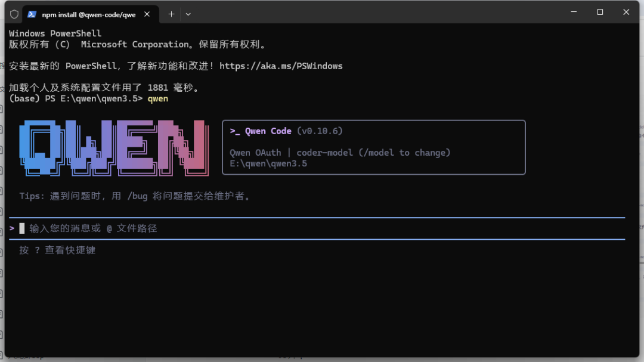
Task: Click the PowerShell icon on the tab
Action: (x=32, y=14)
